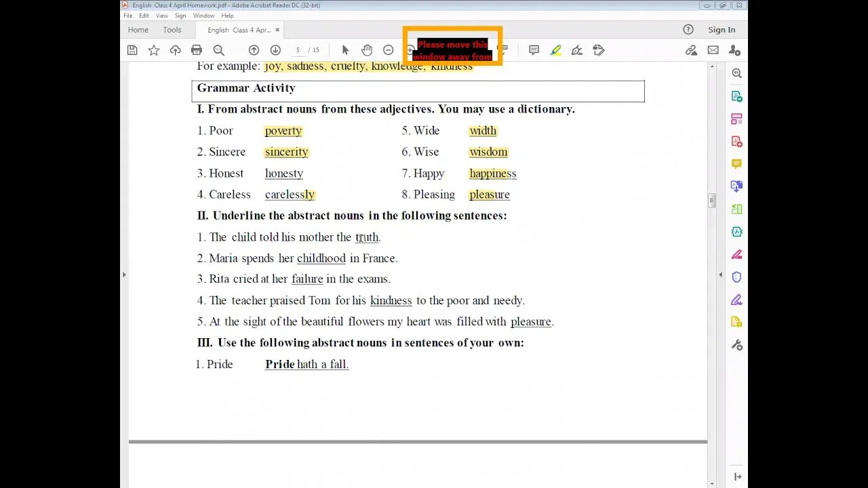Open the pink pen-stroke tool in right pane
This screenshot has height=488, width=868.
pos(737,255)
